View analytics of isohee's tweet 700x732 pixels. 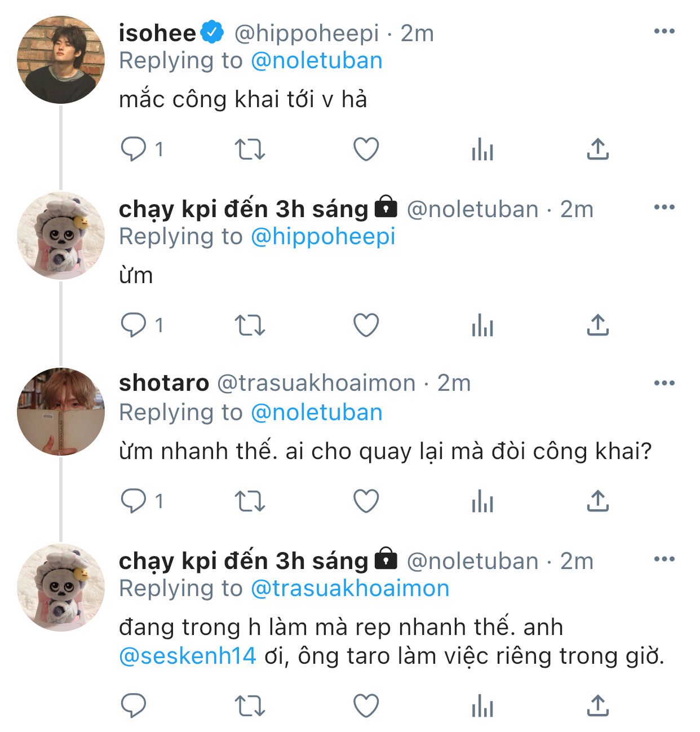coord(482,149)
